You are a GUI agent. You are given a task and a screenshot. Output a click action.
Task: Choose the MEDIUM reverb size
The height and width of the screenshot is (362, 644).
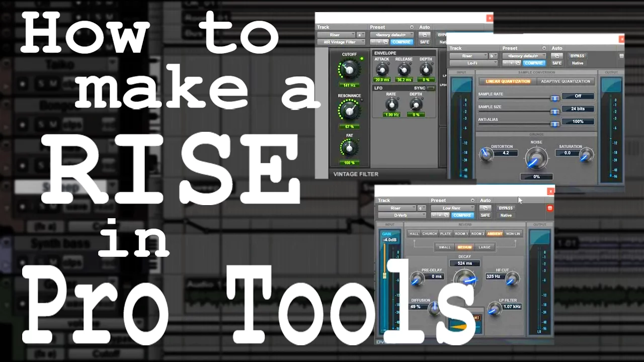pyautogui.click(x=464, y=247)
